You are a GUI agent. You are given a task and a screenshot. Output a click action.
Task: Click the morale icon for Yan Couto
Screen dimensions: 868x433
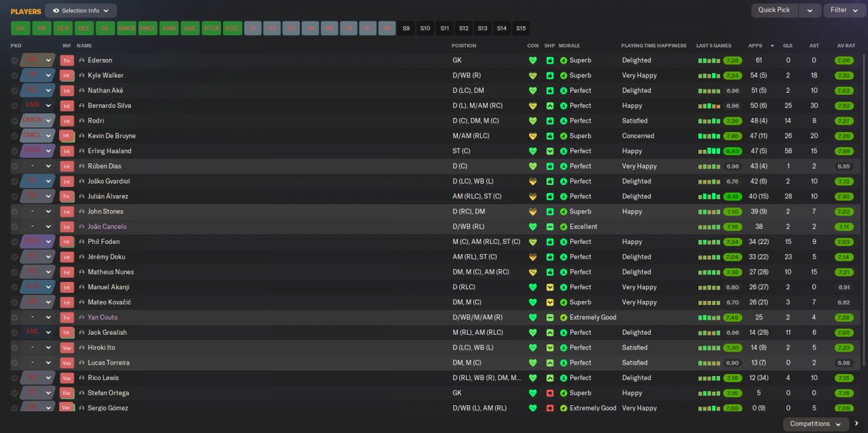point(564,317)
